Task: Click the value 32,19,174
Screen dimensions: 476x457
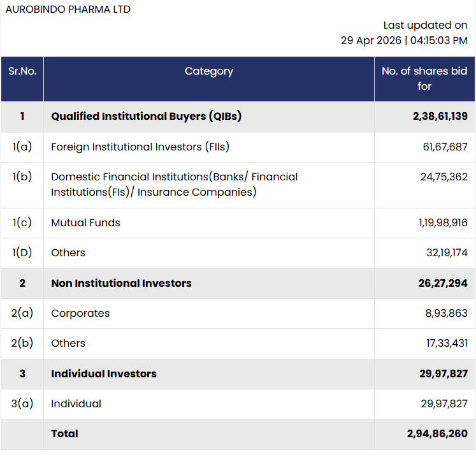Action: coord(447,252)
